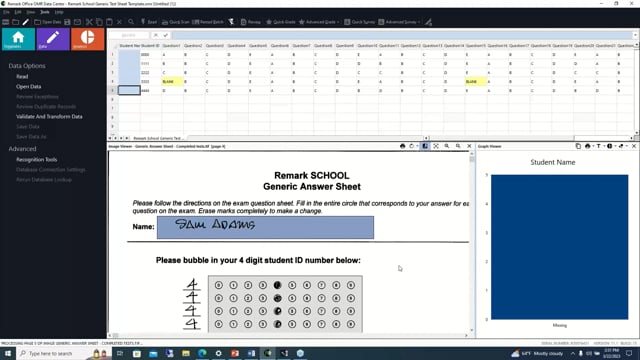Viewport: 640px width, 360px height.
Task: Click the Read toolbar button
Action: (149, 22)
